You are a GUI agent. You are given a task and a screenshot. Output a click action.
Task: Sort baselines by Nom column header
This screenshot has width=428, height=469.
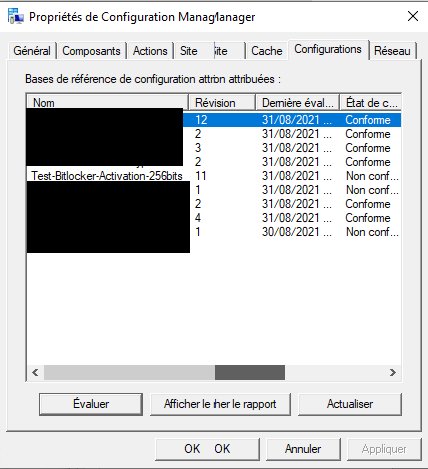coord(107,103)
